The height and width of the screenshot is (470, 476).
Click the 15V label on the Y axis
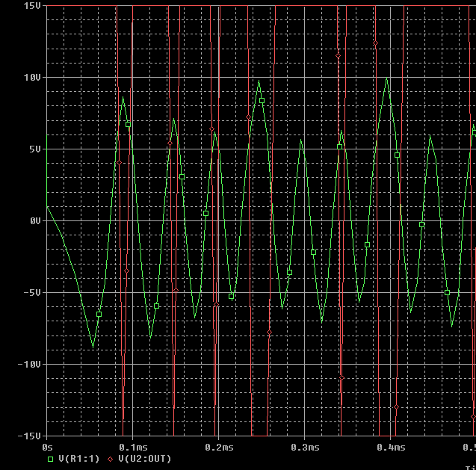pyautogui.click(x=31, y=5)
